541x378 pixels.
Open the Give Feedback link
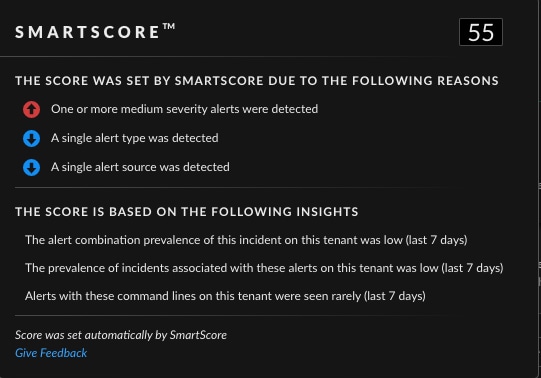[51, 353]
